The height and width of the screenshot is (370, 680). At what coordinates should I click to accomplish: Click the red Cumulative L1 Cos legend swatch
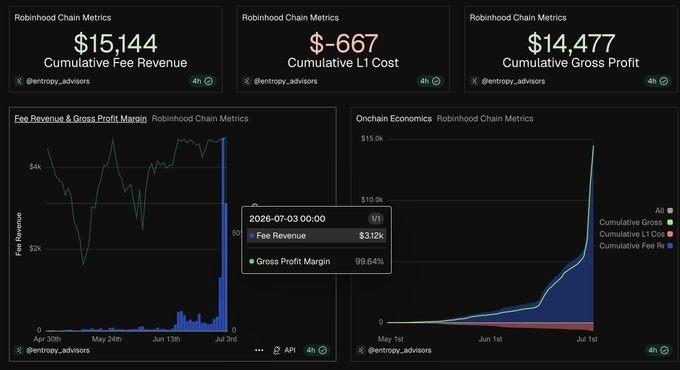pyautogui.click(x=670, y=234)
